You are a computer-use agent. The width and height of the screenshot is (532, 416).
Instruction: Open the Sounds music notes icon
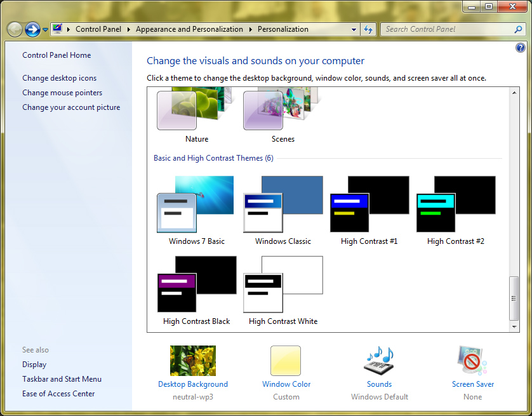click(380, 361)
